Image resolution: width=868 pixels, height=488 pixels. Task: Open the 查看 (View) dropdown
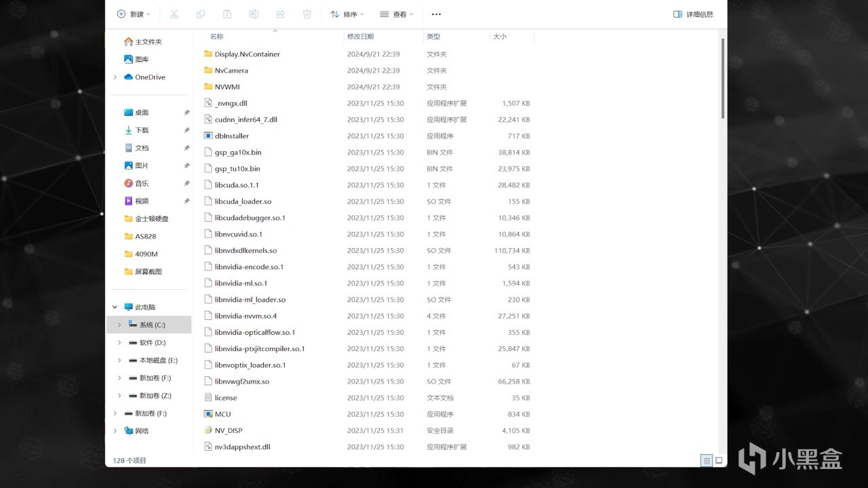click(x=397, y=14)
